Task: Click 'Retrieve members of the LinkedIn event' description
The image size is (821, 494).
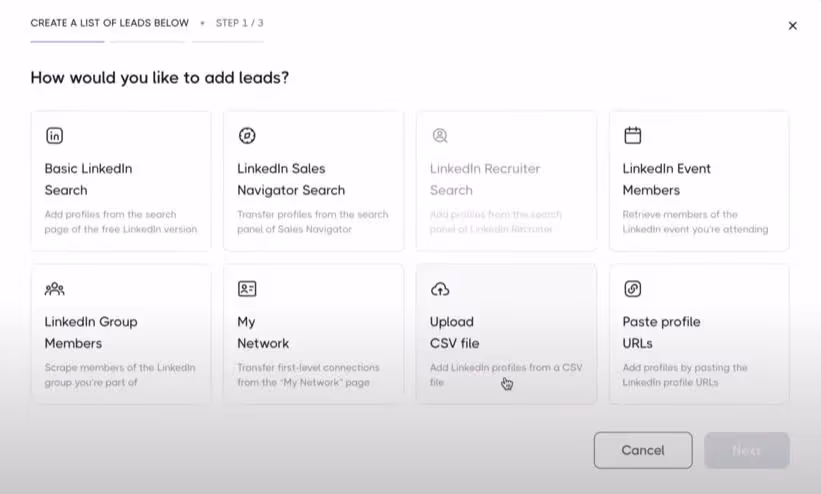Action: click(x=695, y=222)
